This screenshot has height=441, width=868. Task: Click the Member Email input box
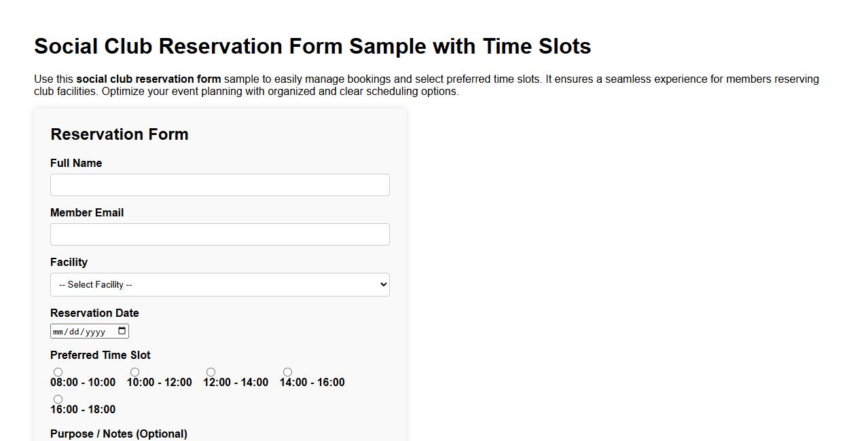(x=220, y=234)
